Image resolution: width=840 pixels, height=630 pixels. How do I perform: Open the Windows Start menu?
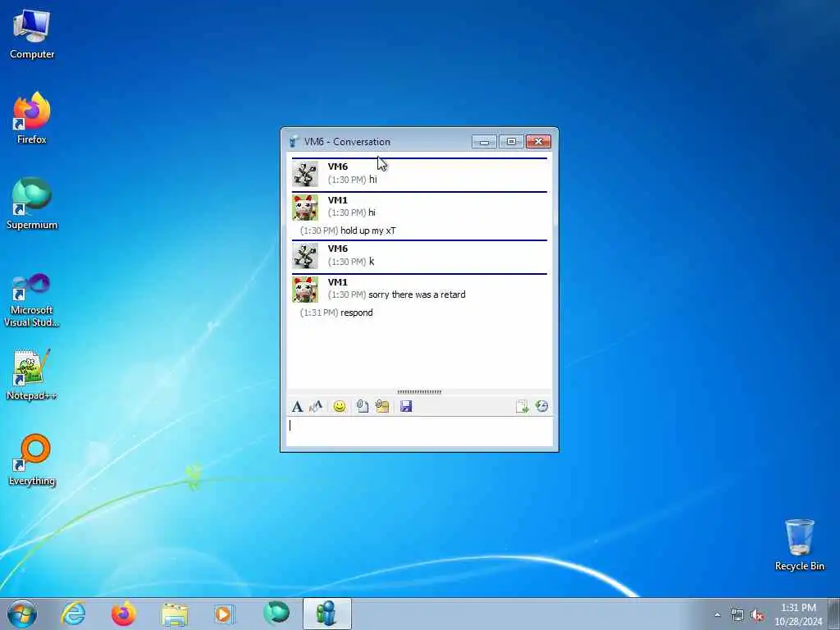(x=22, y=614)
